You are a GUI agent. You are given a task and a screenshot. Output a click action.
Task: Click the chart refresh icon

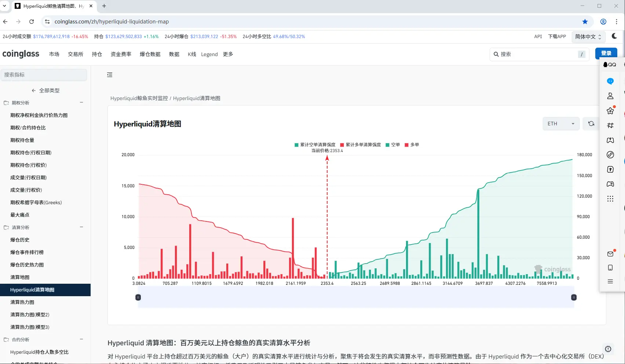[x=591, y=124]
